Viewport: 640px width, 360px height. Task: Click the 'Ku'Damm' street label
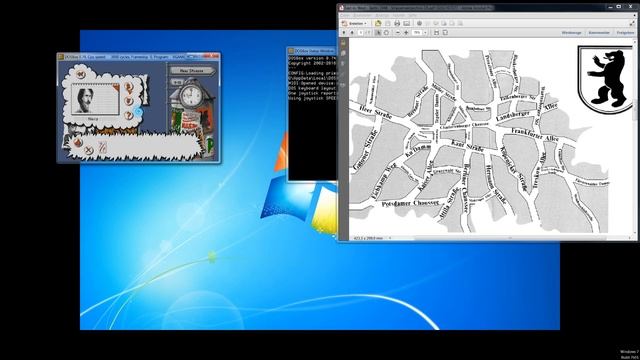point(418,150)
